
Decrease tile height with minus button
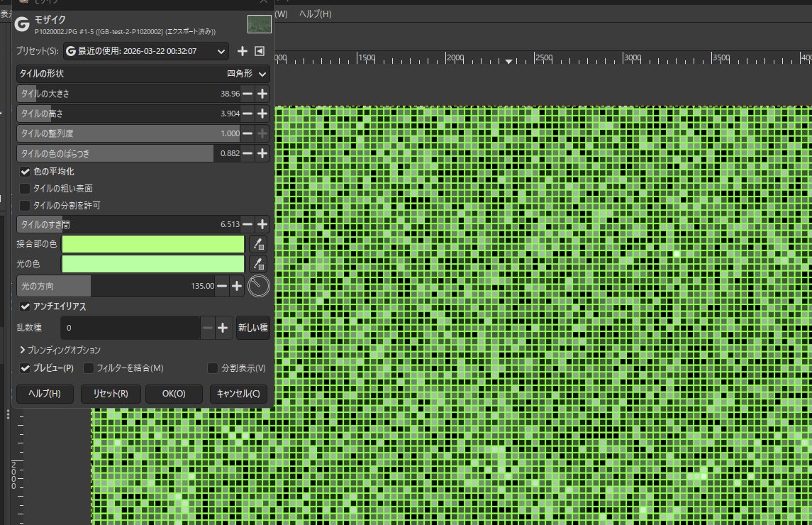point(248,114)
